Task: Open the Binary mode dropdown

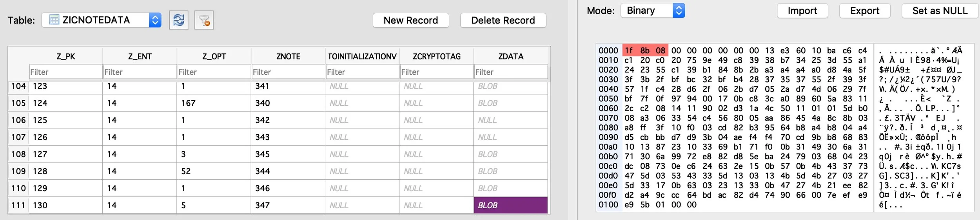Action: [653, 11]
